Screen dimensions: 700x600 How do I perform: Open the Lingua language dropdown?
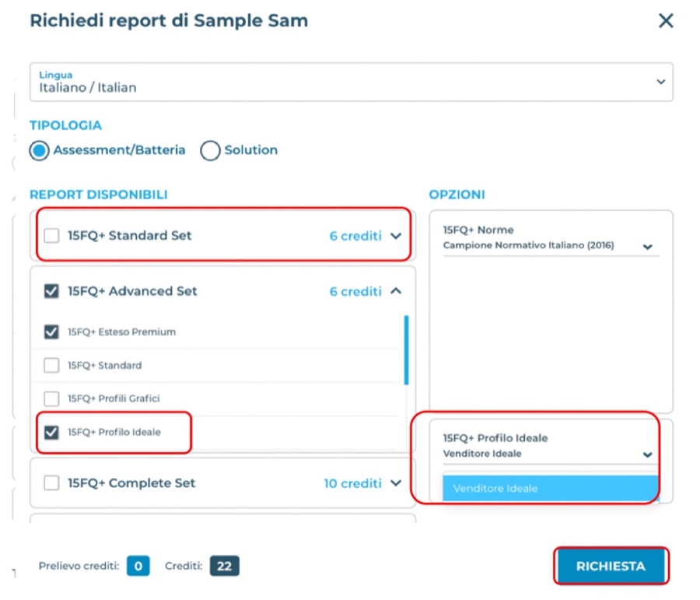coord(352,82)
